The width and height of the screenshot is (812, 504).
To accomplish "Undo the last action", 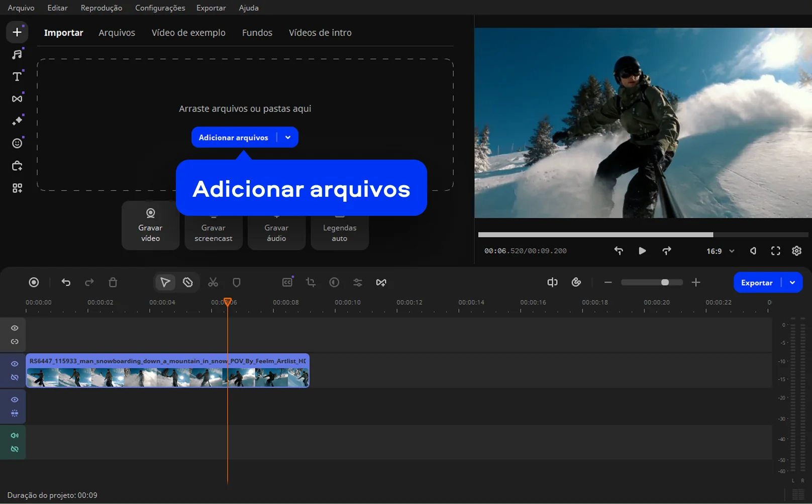I will (66, 283).
